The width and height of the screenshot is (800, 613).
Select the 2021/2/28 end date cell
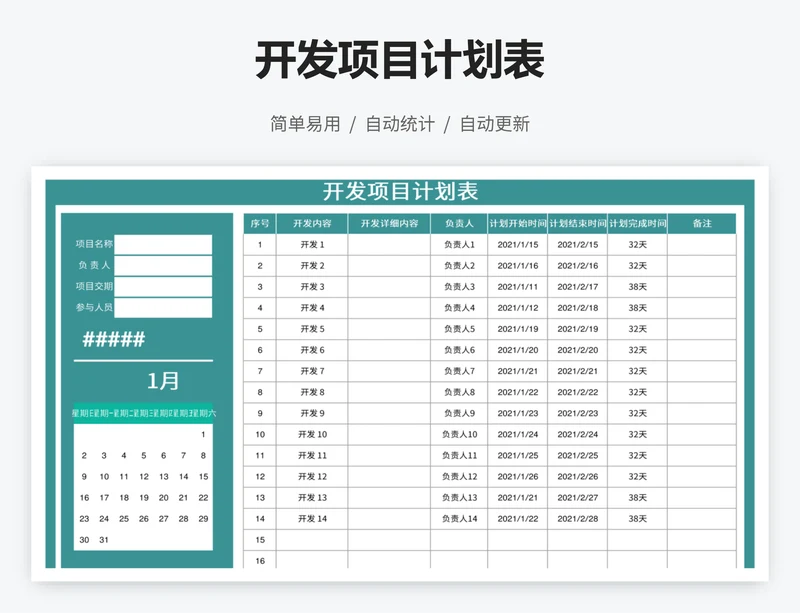pyautogui.click(x=577, y=519)
